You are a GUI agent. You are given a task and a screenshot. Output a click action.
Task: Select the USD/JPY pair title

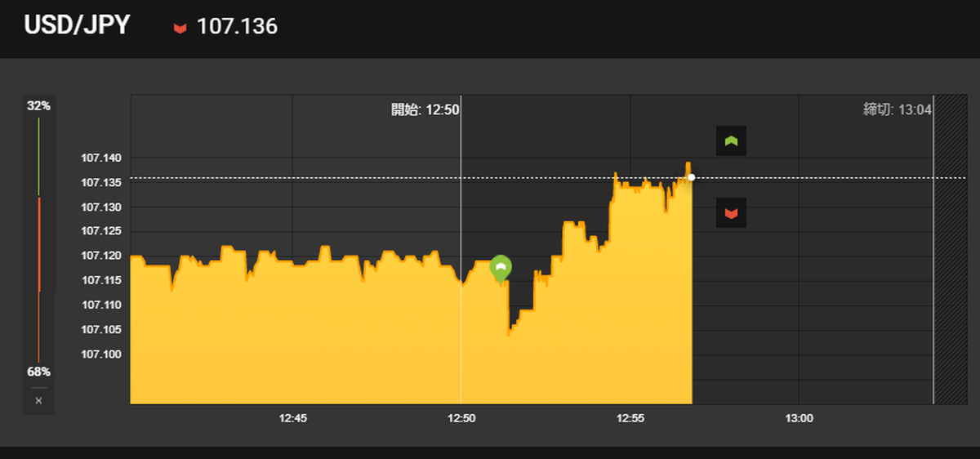point(77,25)
